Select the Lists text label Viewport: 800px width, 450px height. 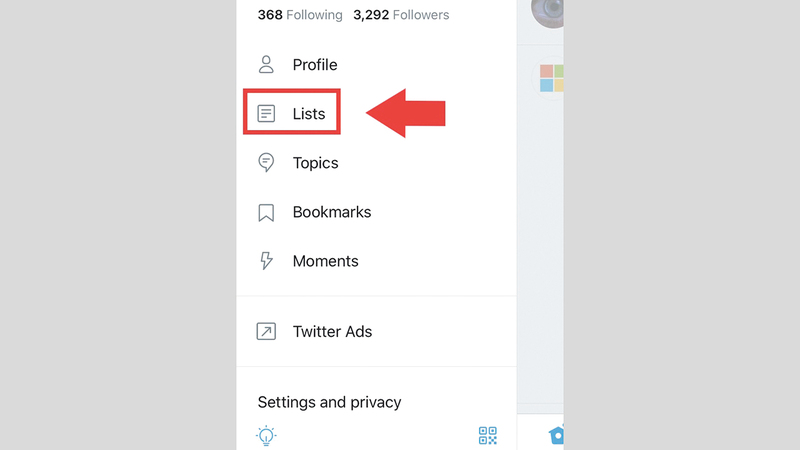[309, 114]
